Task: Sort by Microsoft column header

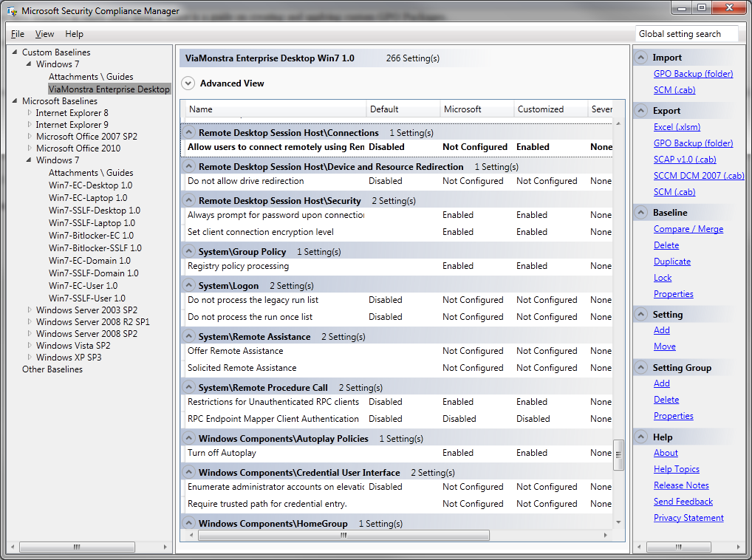Action: pyautogui.click(x=476, y=109)
